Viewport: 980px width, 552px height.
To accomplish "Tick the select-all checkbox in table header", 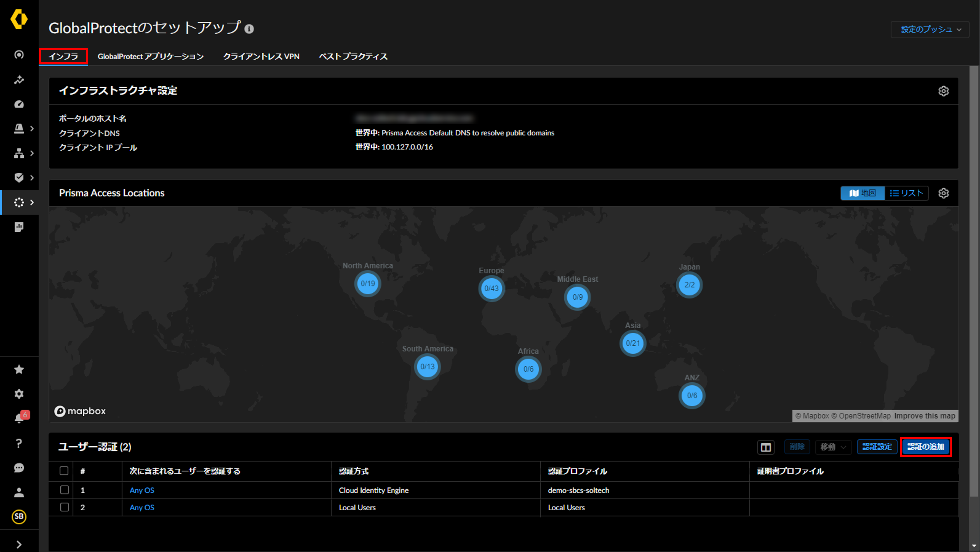I will pyautogui.click(x=64, y=471).
